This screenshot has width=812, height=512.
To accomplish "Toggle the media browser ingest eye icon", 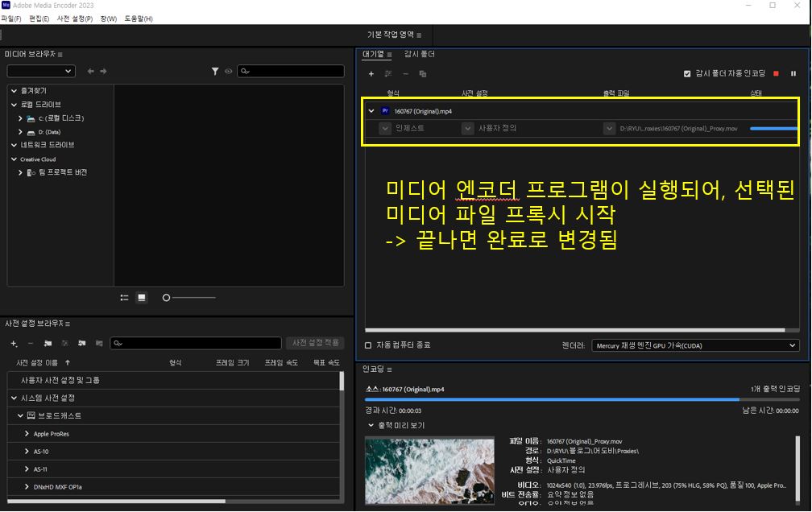I will click(x=229, y=72).
